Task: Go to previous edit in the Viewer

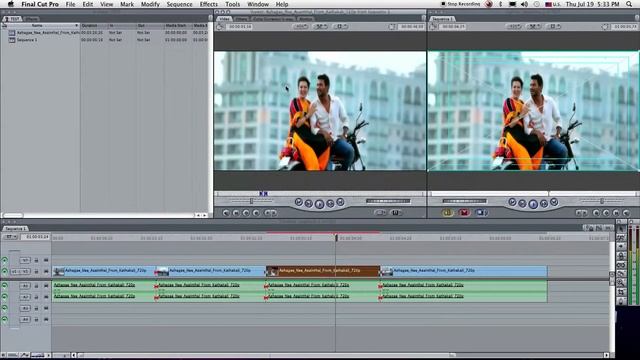Action: pyautogui.click(x=299, y=202)
